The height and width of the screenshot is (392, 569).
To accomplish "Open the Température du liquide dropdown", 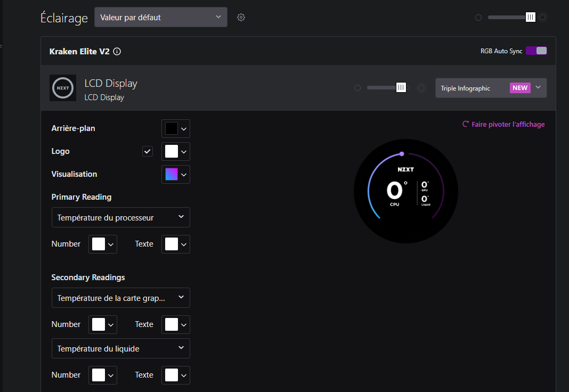I will tap(120, 349).
